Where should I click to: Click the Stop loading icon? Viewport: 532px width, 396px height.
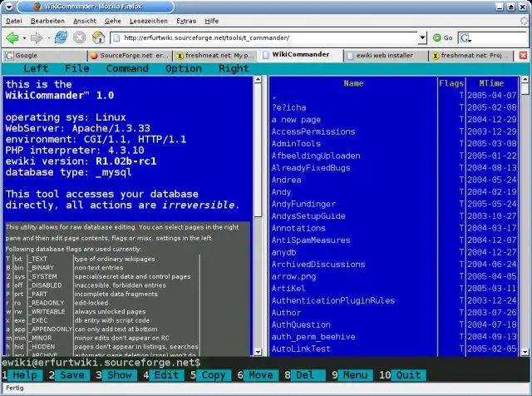[x=80, y=37]
